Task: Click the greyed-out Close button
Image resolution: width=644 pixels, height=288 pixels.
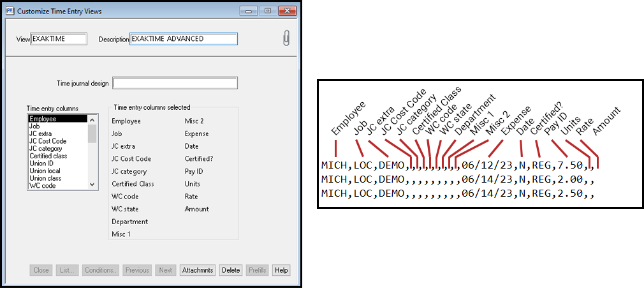Action: point(41,270)
